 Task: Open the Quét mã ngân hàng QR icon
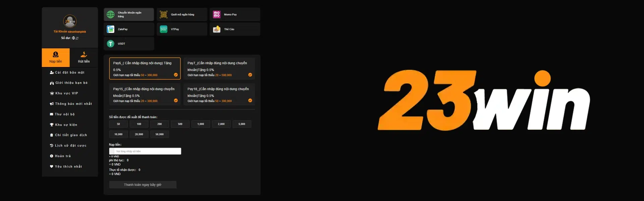coord(164,14)
